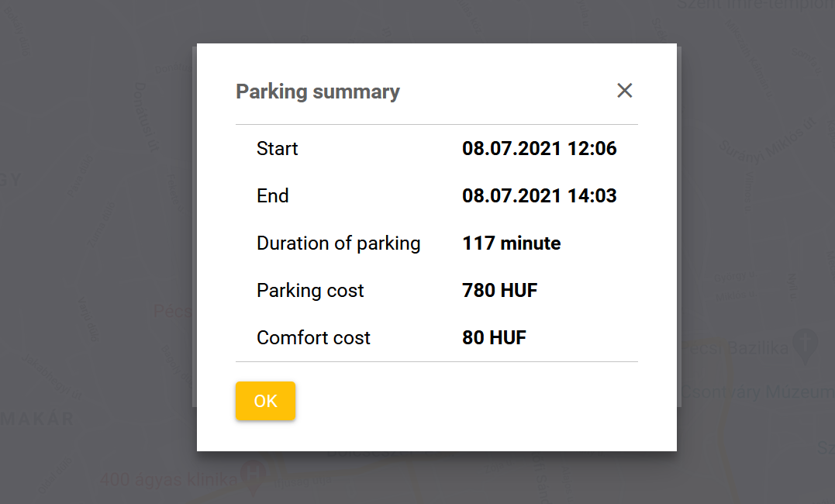835x504 pixels.
Task: Click the 400 ágyas klinika map label
Action: (168, 480)
